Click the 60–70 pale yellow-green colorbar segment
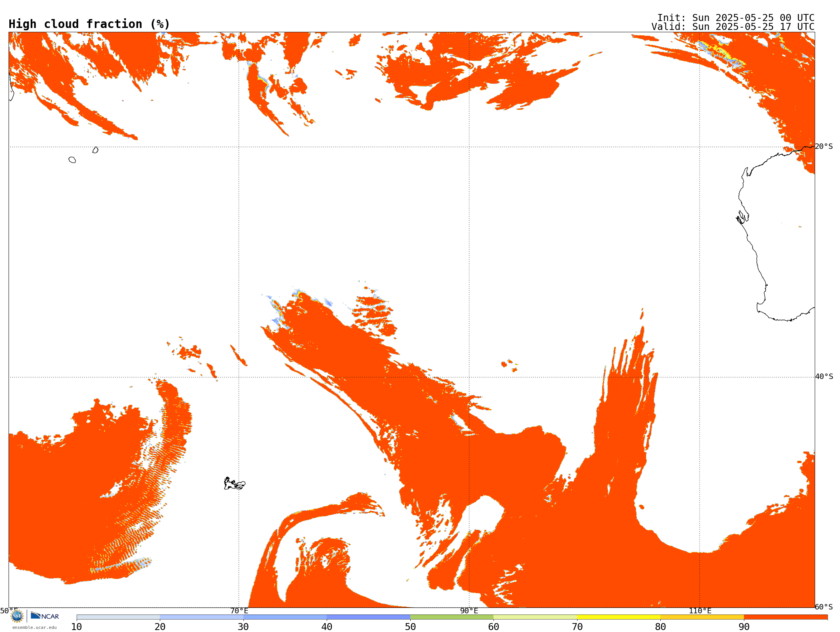This screenshot has height=632, width=840. pyautogui.click(x=535, y=617)
